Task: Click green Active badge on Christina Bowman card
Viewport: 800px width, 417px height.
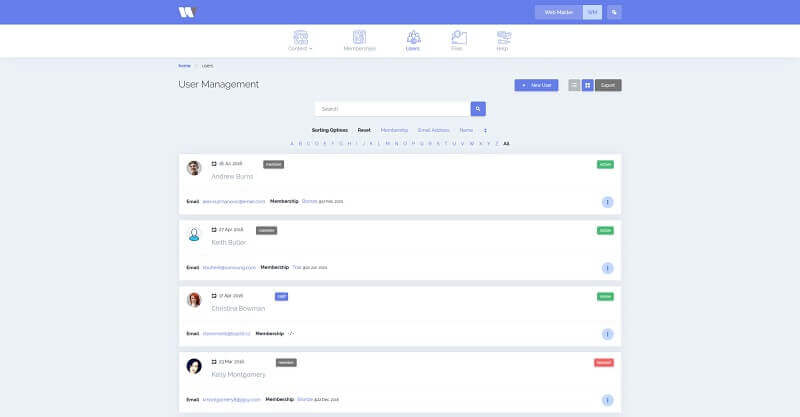Action: pos(605,297)
